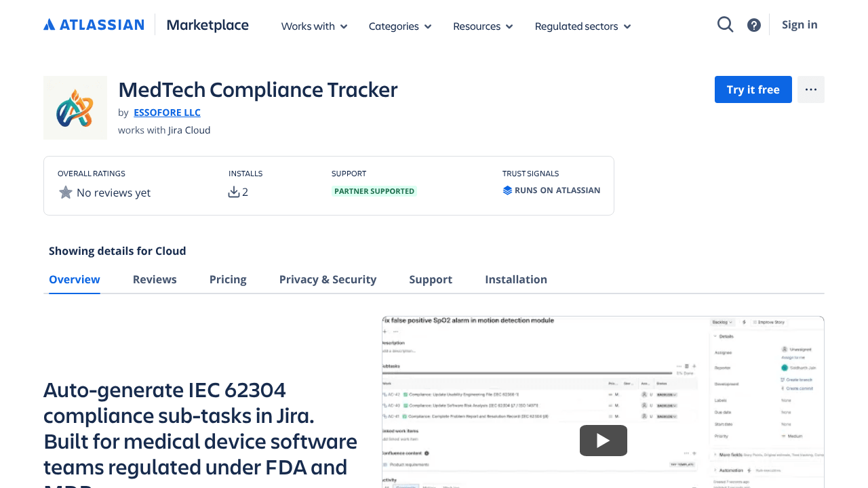
Task: Click the installs download icon
Action: coord(234,192)
